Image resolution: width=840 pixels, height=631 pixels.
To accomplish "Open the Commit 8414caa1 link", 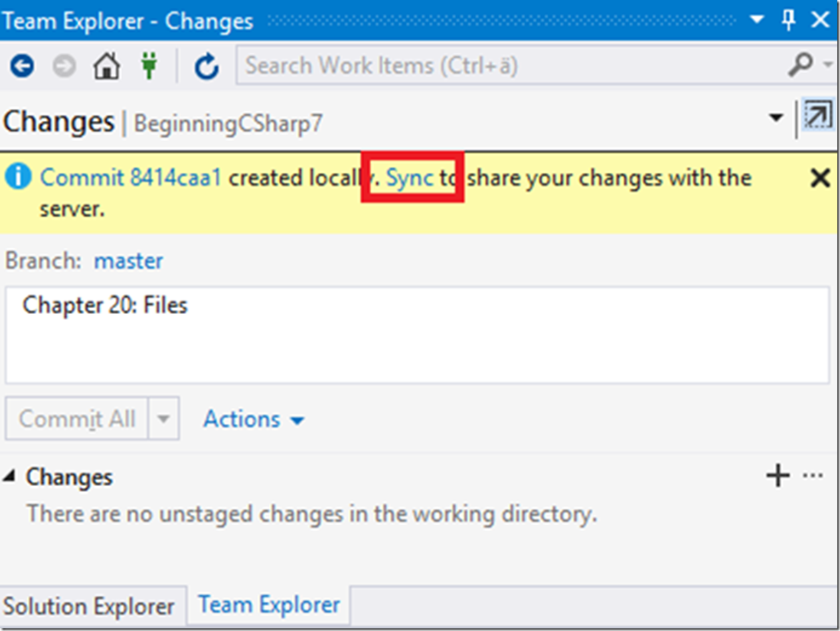I will tap(131, 178).
